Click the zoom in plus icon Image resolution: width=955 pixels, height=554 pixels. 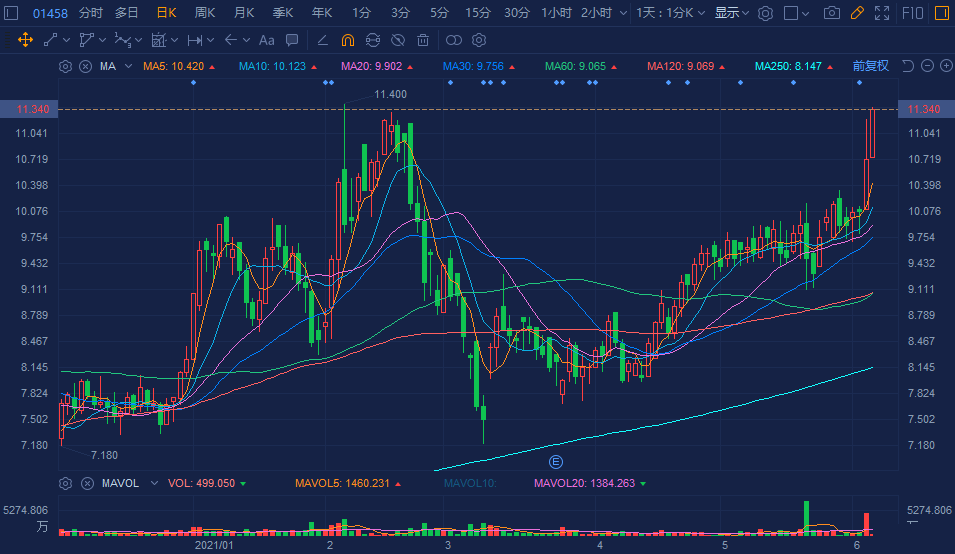point(945,66)
